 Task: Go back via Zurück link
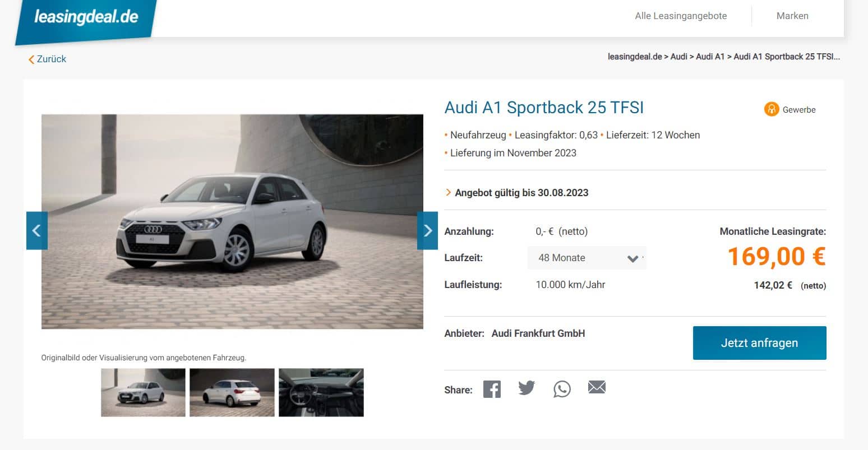click(47, 59)
